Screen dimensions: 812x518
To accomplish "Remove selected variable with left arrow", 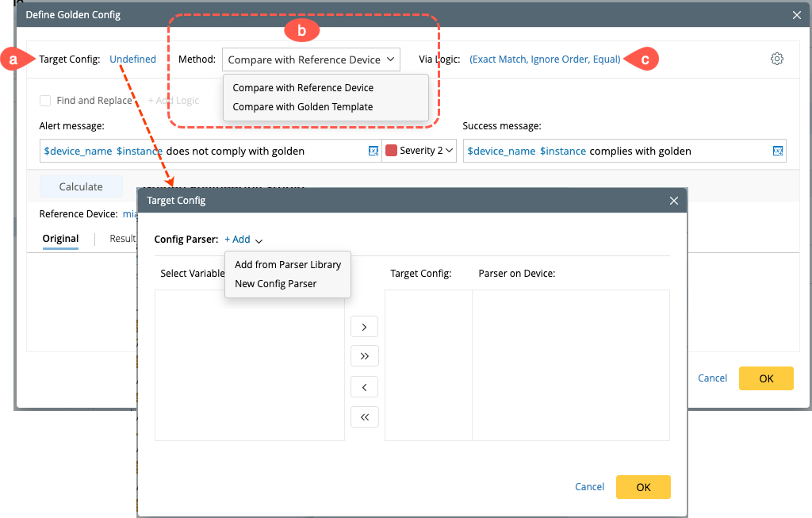I will coord(364,387).
